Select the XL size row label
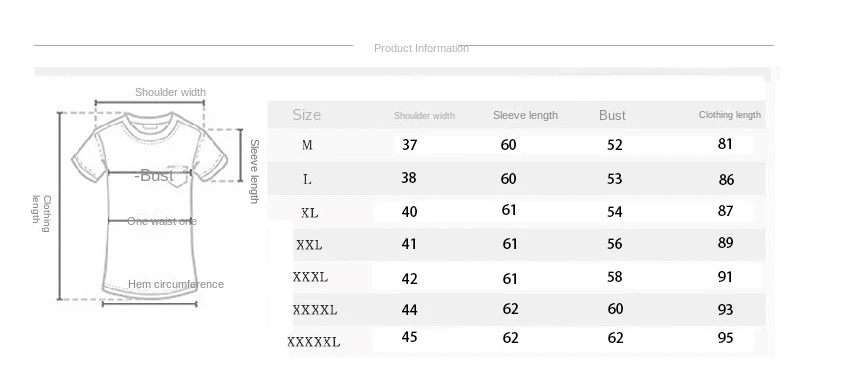 pyautogui.click(x=309, y=213)
